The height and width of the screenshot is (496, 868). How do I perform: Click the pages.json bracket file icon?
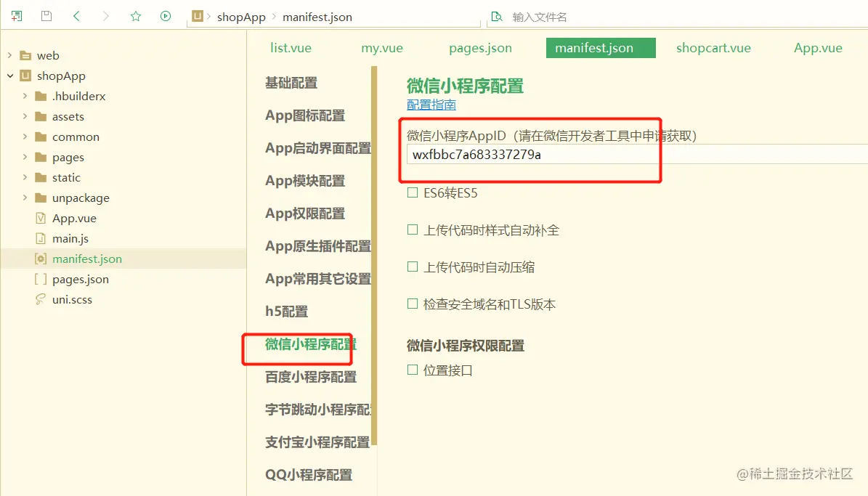(x=41, y=279)
